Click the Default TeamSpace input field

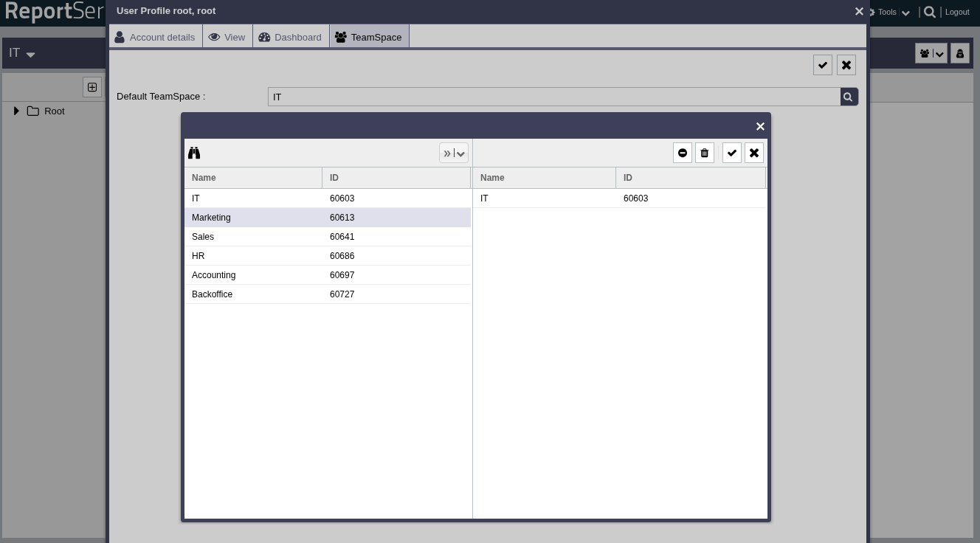pyautogui.click(x=553, y=97)
